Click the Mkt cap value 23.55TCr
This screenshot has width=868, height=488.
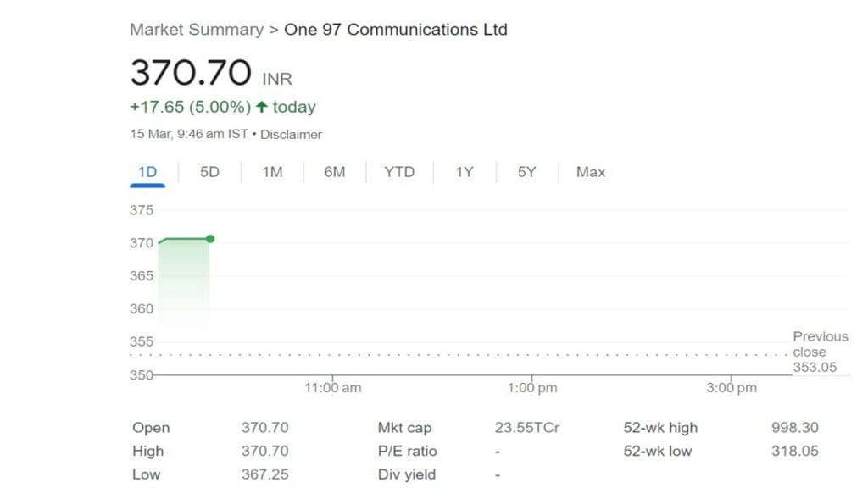[526, 428]
